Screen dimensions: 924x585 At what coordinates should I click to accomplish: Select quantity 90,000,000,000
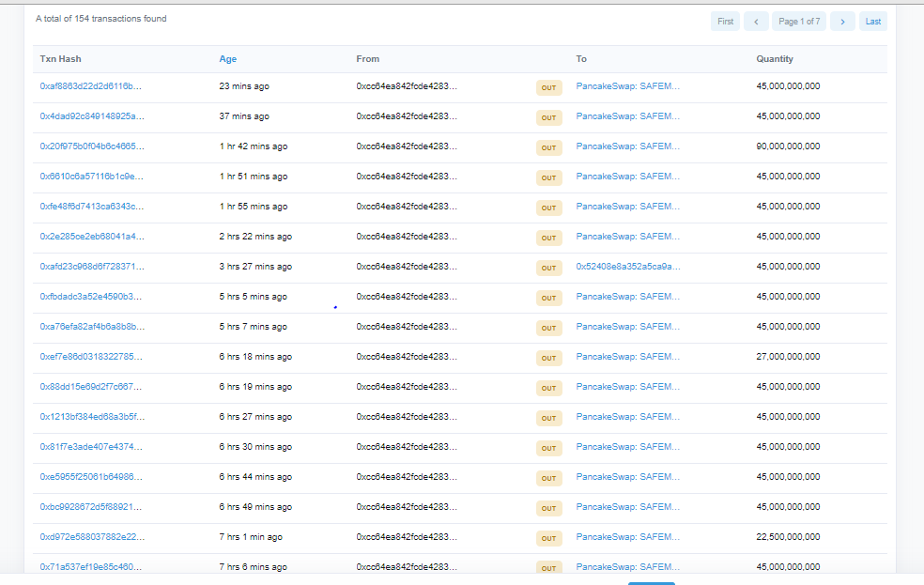coord(788,146)
